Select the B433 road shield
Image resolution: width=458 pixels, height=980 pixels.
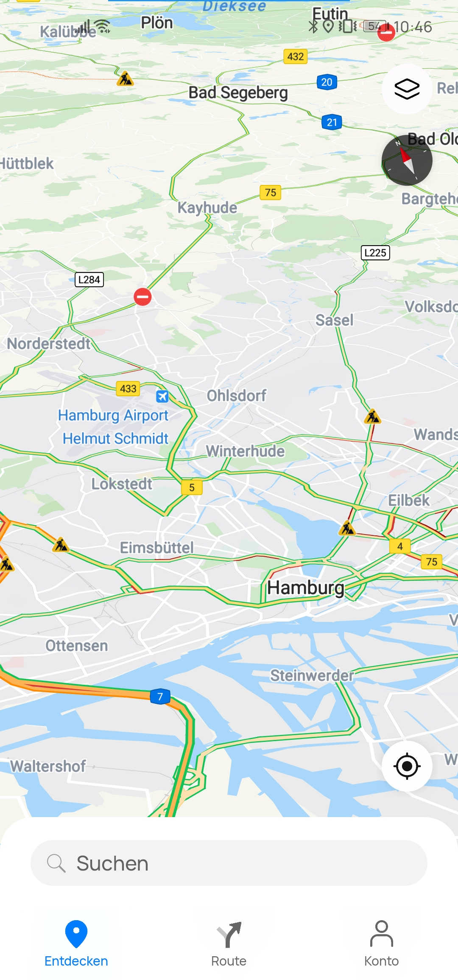pyautogui.click(x=128, y=389)
